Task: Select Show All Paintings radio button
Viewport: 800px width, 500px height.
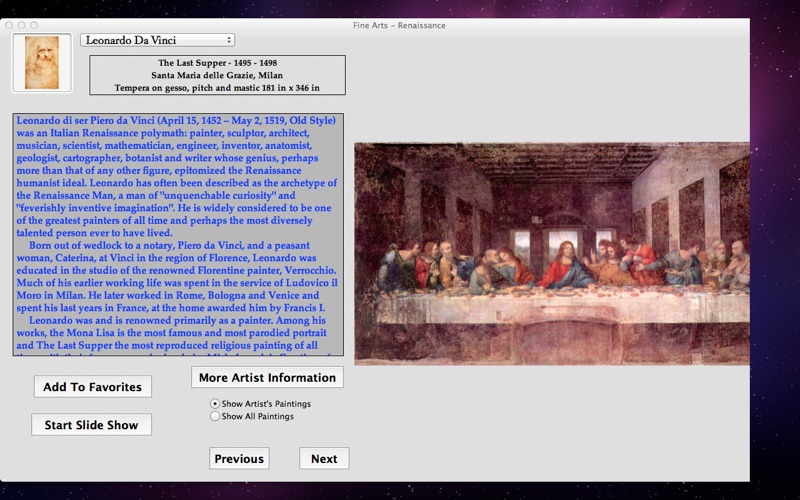Action: (215, 416)
